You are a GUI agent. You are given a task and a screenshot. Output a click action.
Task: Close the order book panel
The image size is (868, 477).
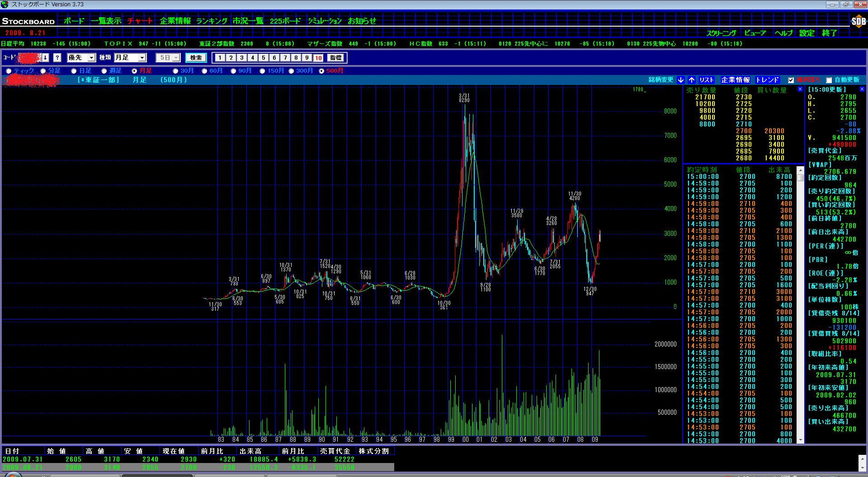[x=800, y=89]
